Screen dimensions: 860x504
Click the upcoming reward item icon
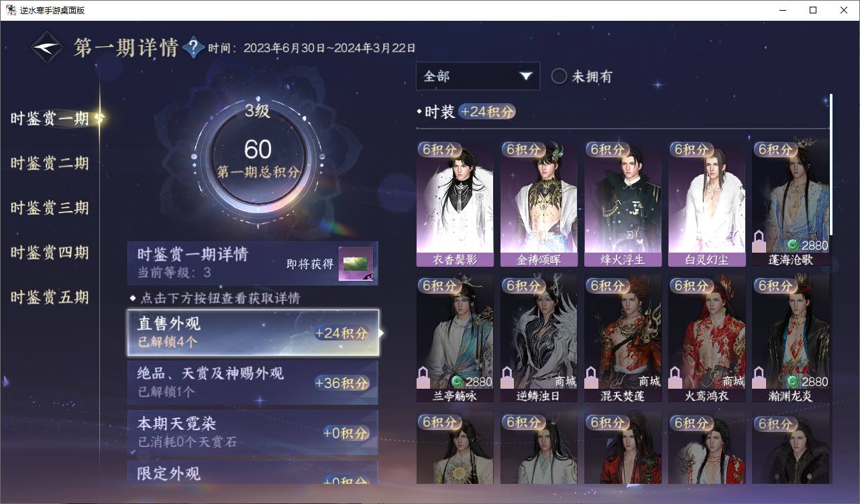(x=356, y=264)
